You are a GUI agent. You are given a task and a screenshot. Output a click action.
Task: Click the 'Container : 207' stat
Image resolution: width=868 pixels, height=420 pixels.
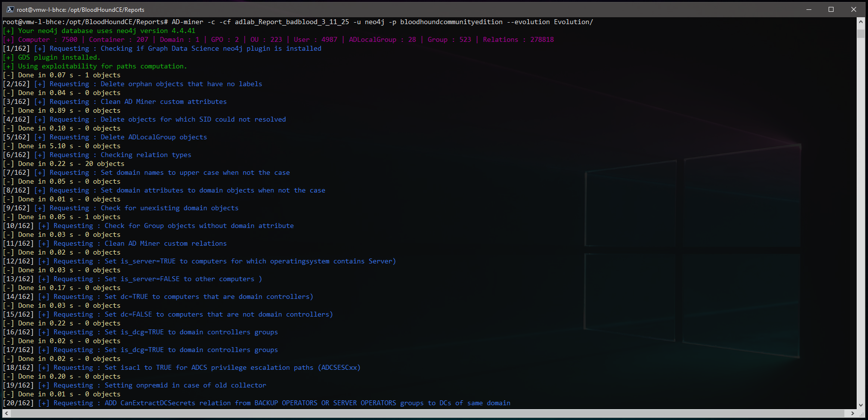(x=119, y=39)
